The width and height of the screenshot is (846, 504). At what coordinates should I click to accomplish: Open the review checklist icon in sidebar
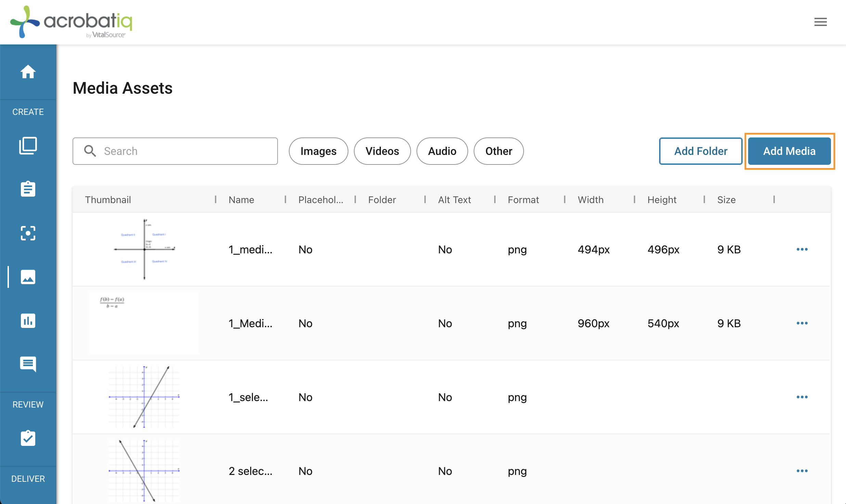point(28,438)
